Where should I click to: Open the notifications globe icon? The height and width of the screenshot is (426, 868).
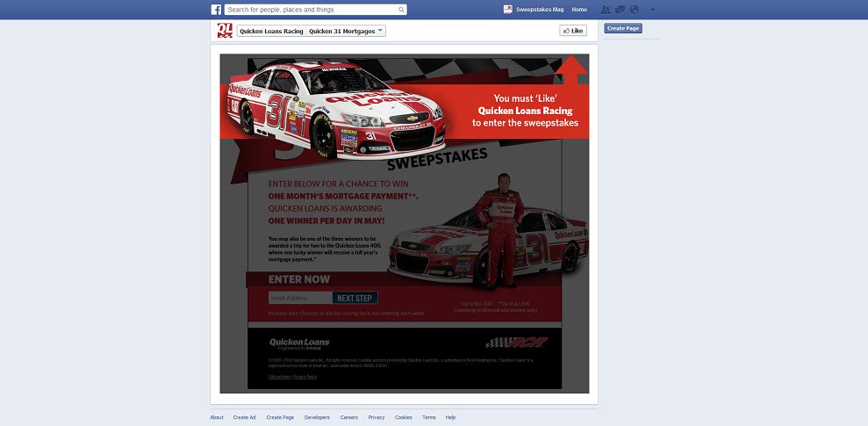click(635, 10)
